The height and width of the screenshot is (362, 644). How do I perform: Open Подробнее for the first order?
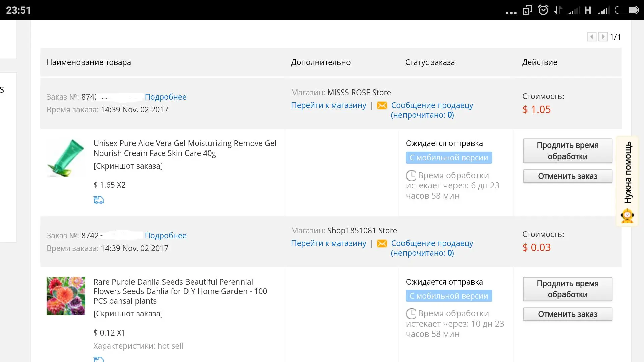click(x=166, y=97)
